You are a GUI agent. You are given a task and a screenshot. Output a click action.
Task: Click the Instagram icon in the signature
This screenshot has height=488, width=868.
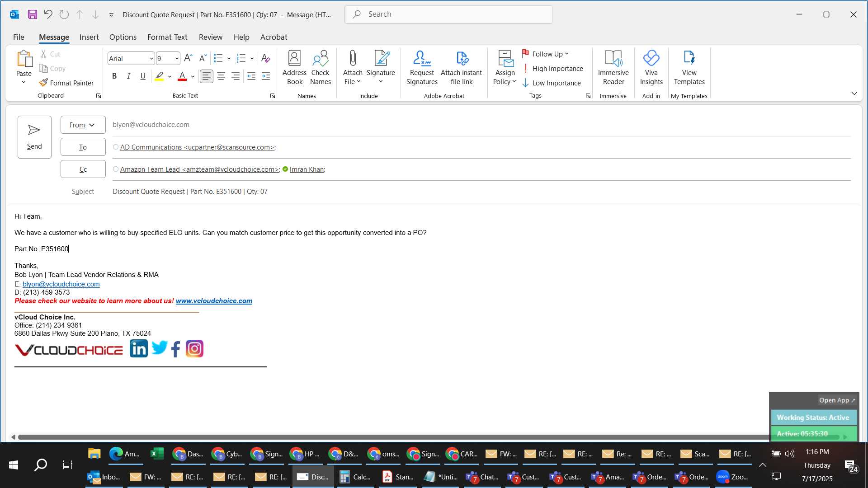pos(194,348)
